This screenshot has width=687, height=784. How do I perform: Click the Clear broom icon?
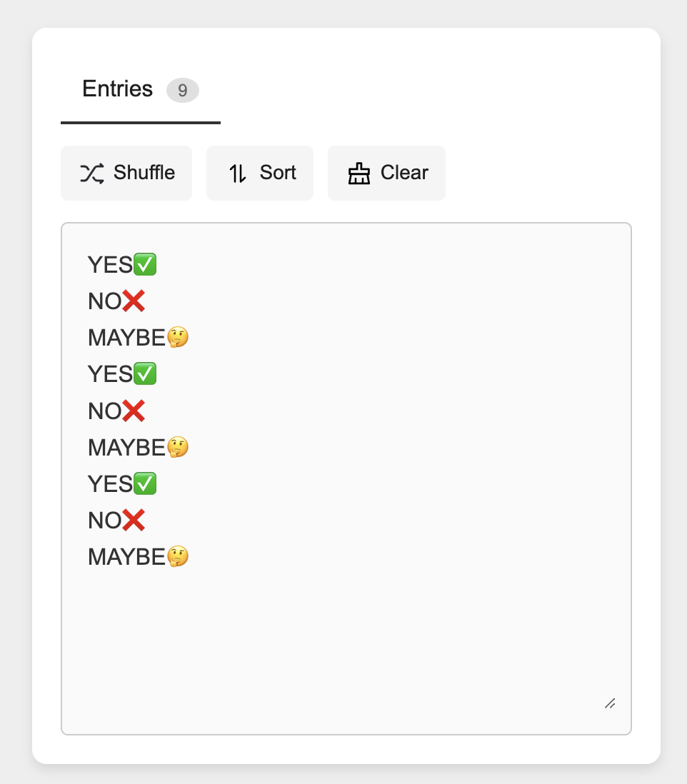coord(359,172)
